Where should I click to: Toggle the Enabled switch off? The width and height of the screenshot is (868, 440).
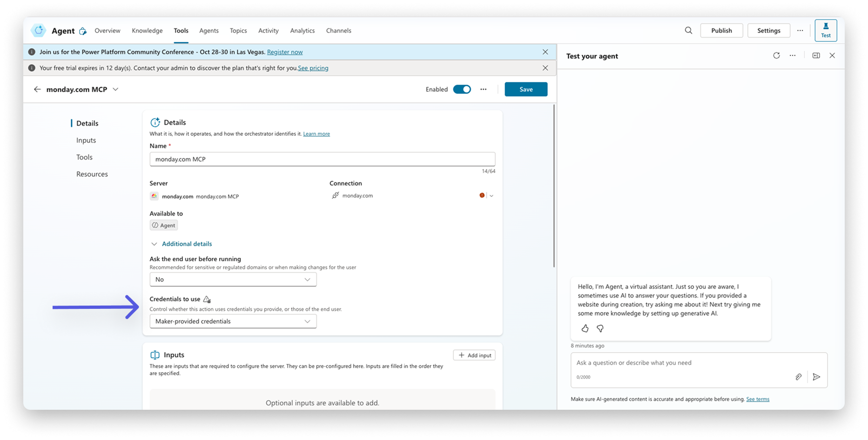[x=462, y=89]
